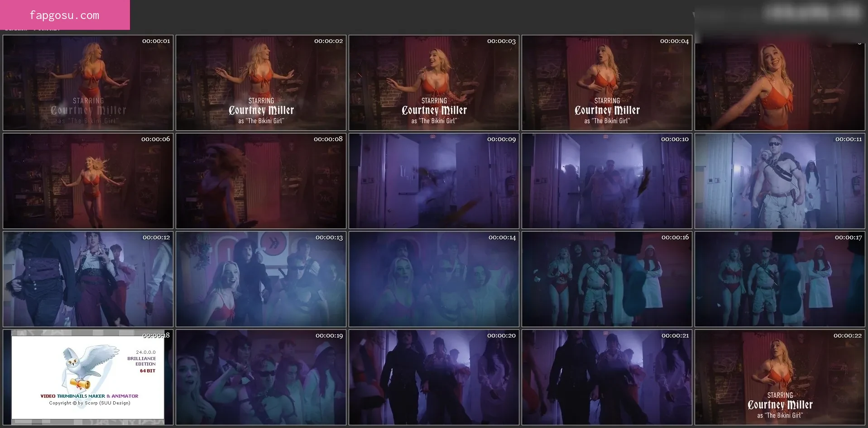Choose the frame labeled 00:00:13
868x428 pixels.
point(261,279)
